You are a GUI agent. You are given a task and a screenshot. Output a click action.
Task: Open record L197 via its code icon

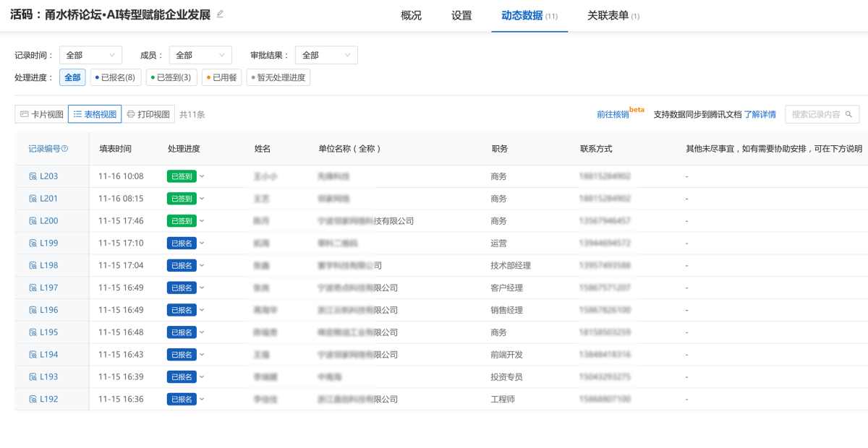point(33,288)
